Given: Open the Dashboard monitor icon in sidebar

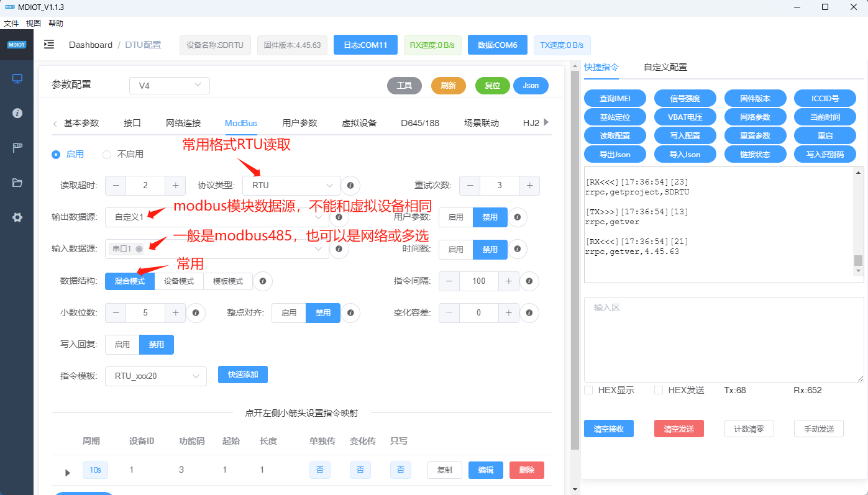Looking at the screenshot, I should [x=16, y=78].
